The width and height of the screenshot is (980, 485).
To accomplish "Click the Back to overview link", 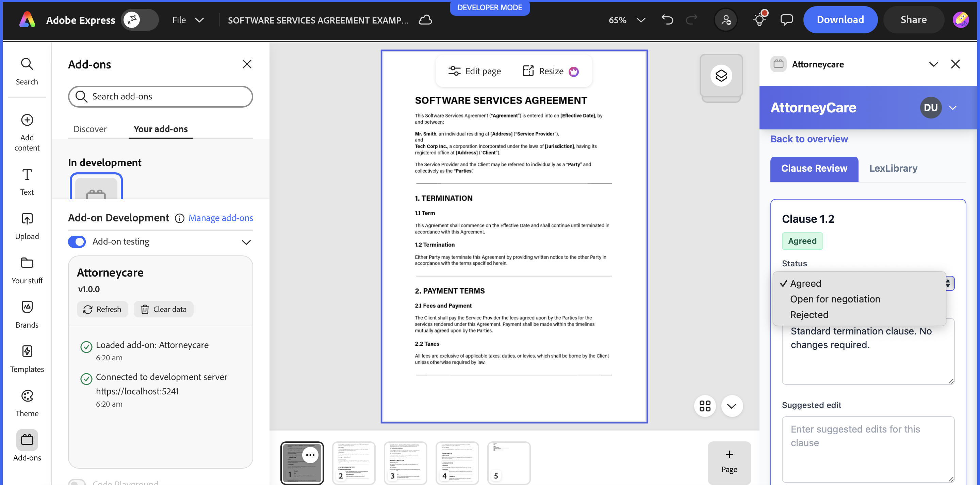I will [809, 139].
